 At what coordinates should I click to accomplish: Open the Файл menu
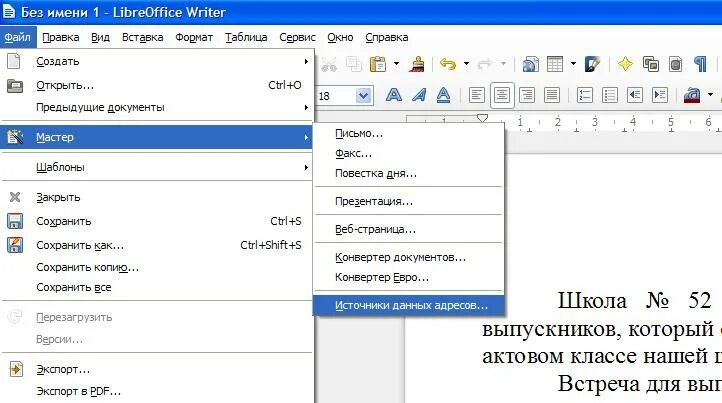point(17,37)
